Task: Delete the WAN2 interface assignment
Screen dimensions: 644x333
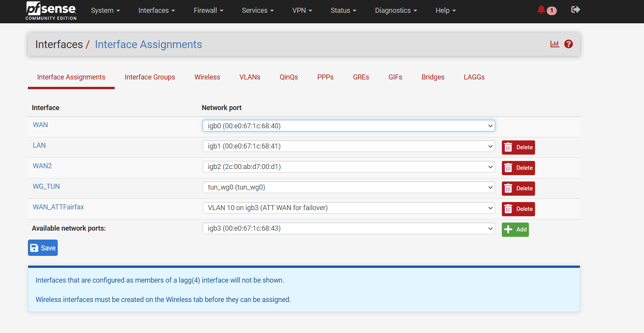Action: click(x=518, y=168)
